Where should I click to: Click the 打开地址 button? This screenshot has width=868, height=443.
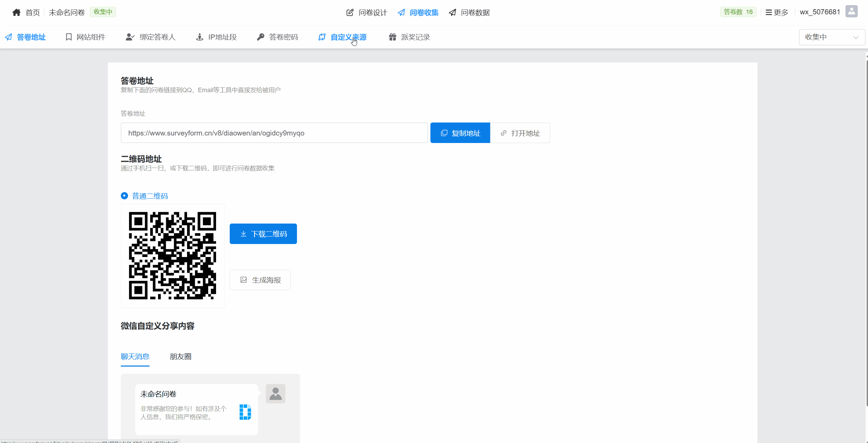tap(520, 133)
